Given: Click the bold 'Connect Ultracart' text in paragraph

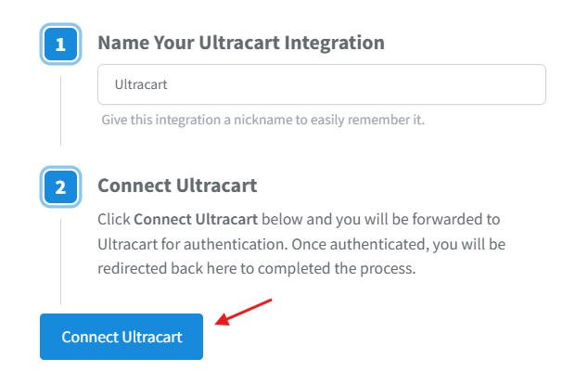Looking at the screenshot, I should pyautogui.click(x=196, y=220).
